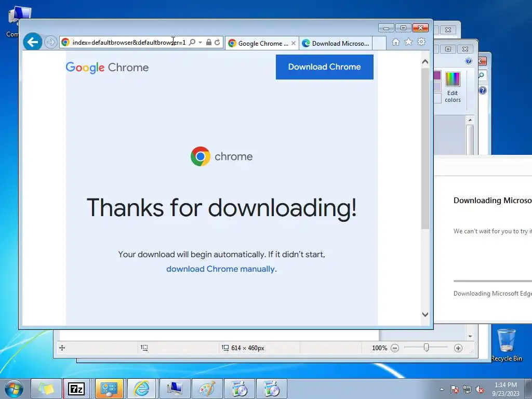Close the Google Chrome tab
Screen dimensions: 532x399
[x=294, y=44]
